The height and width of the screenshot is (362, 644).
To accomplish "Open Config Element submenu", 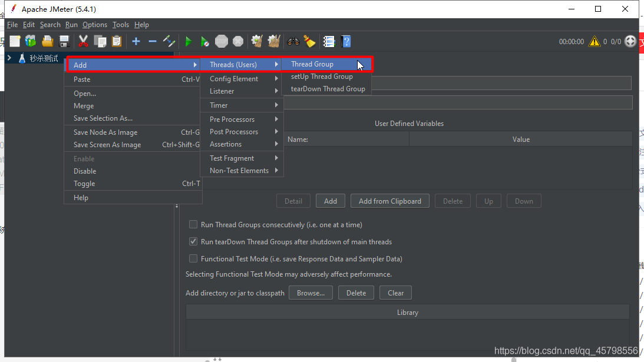I will coord(242,79).
